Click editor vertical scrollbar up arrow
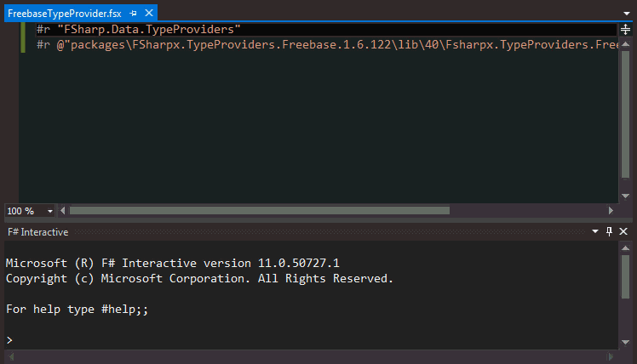This screenshot has width=637, height=364. (x=626, y=44)
